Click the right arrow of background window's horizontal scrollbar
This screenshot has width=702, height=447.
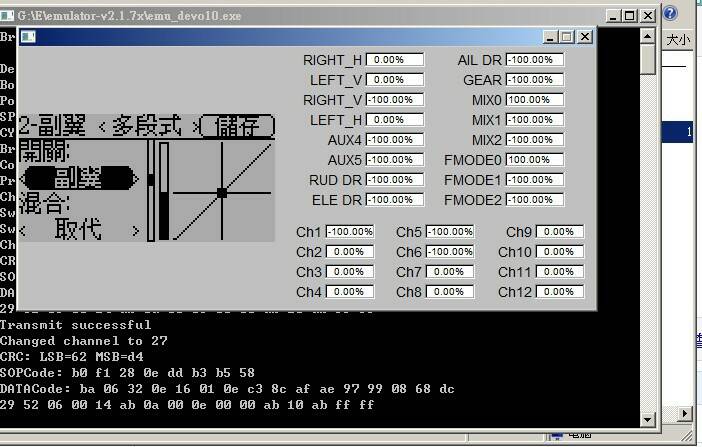point(685,413)
